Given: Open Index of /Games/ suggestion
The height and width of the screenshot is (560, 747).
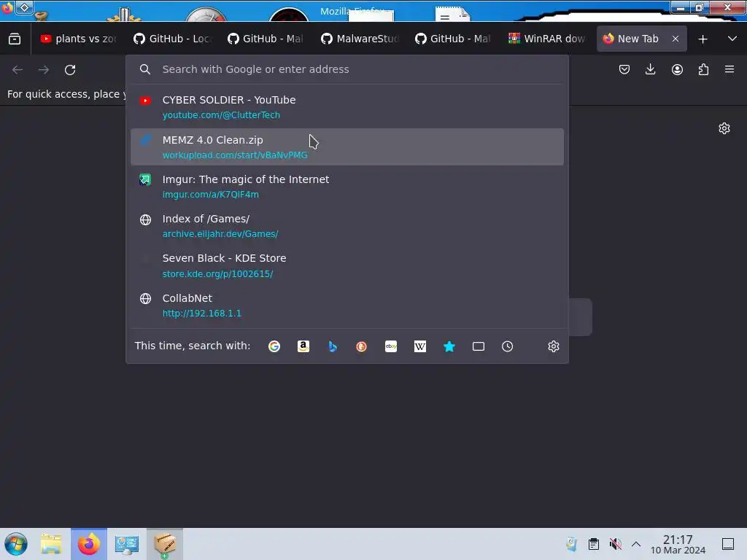Looking at the screenshot, I should (347, 226).
